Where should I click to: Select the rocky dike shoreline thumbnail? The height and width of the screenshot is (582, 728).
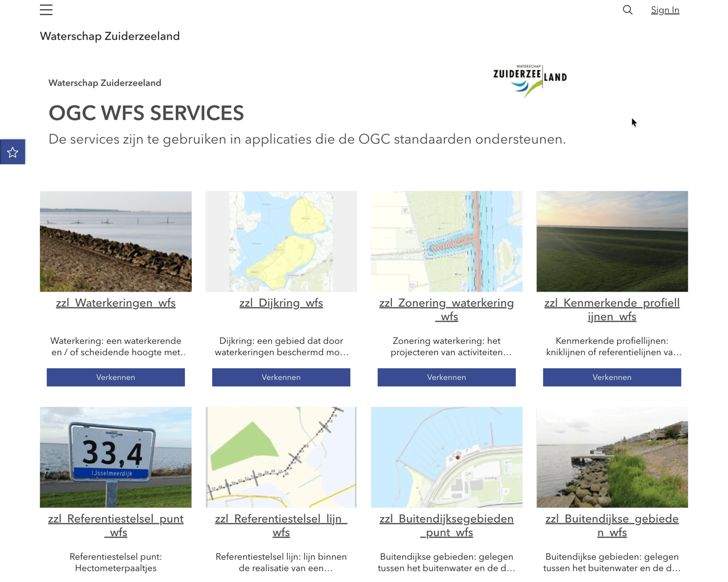[x=115, y=242]
